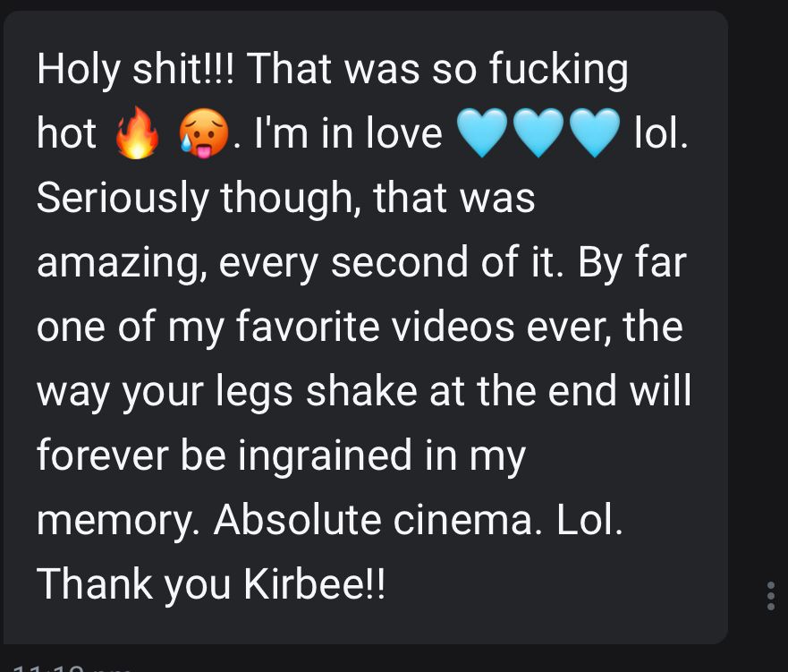Click the hot face emoji

[x=204, y=134]
